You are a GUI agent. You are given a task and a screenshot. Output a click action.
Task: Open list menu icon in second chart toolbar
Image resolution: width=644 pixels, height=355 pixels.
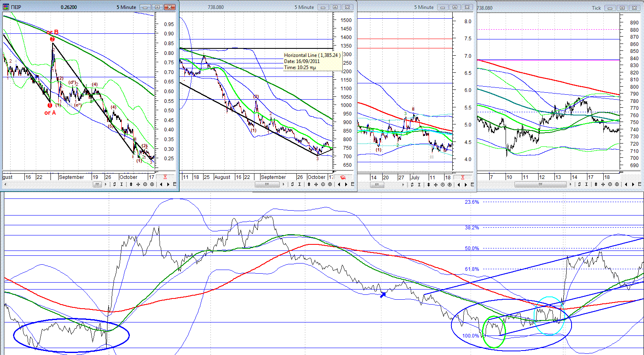(x=353, y=184)
